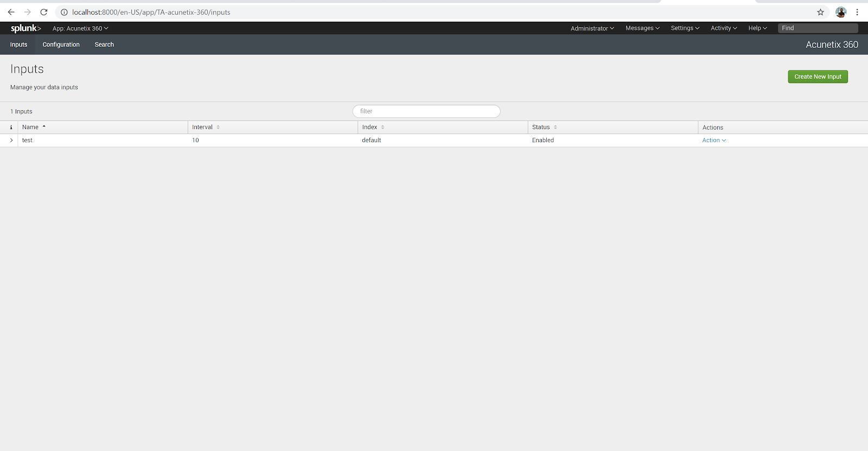Reload the page with browser refresh icon
The image size is (868, 451).
[x=44, y=12]
